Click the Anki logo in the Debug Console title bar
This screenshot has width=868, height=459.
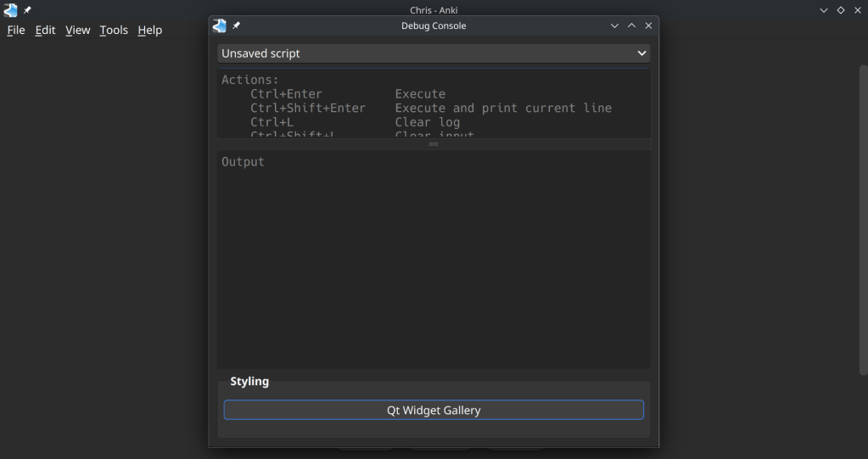pyautogui.click(x=220, y=25)
